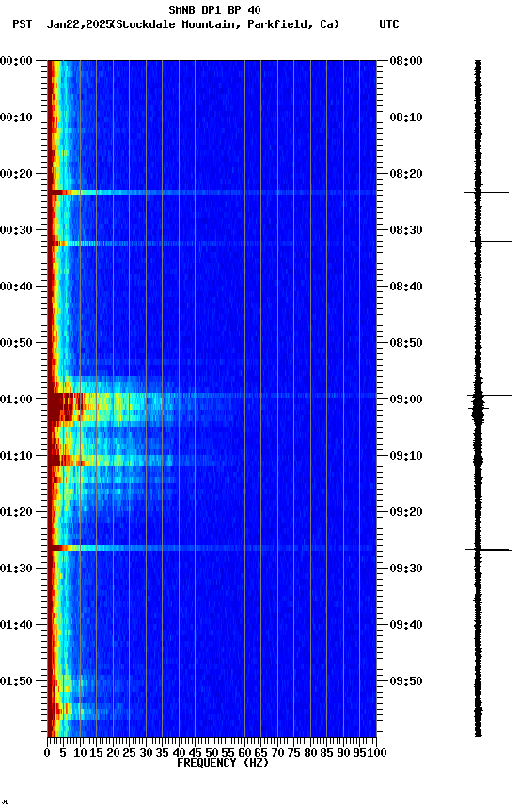The image size is (519, 812).
Task: Click the 30 Hz frequency tick label
Action: tap(146, 754)
